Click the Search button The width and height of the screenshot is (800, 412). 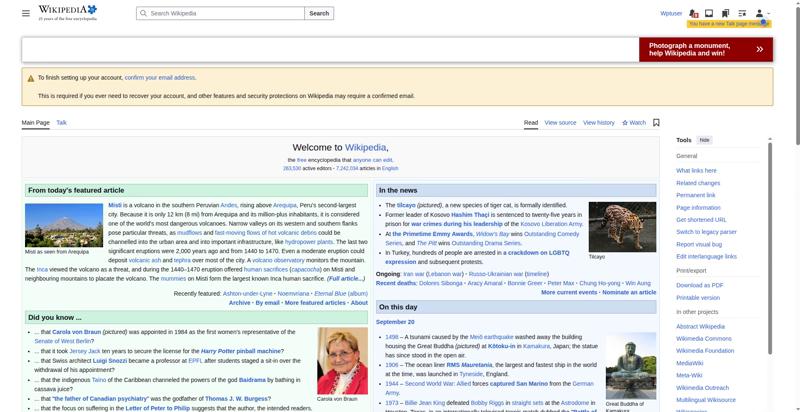click(x=319, y=13)
